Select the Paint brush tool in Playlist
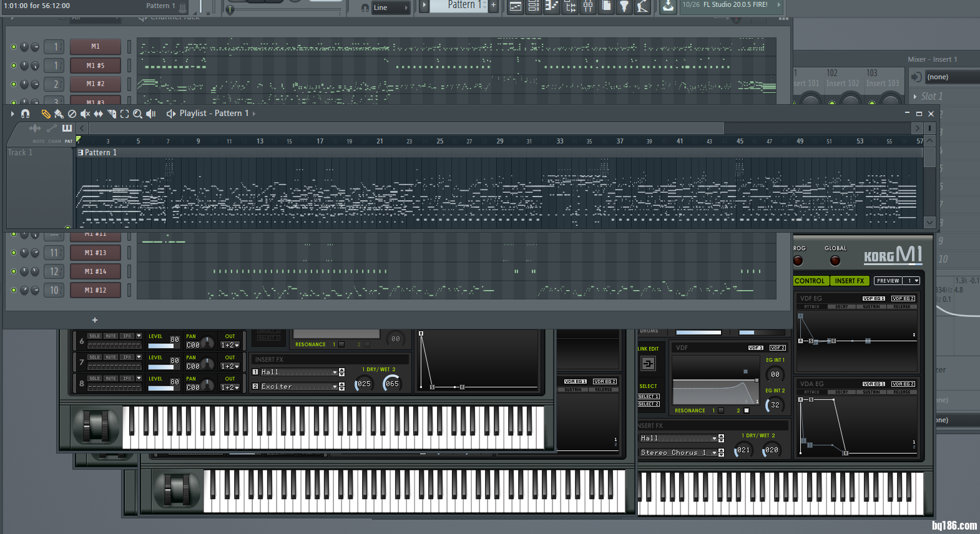 [59, 114]
